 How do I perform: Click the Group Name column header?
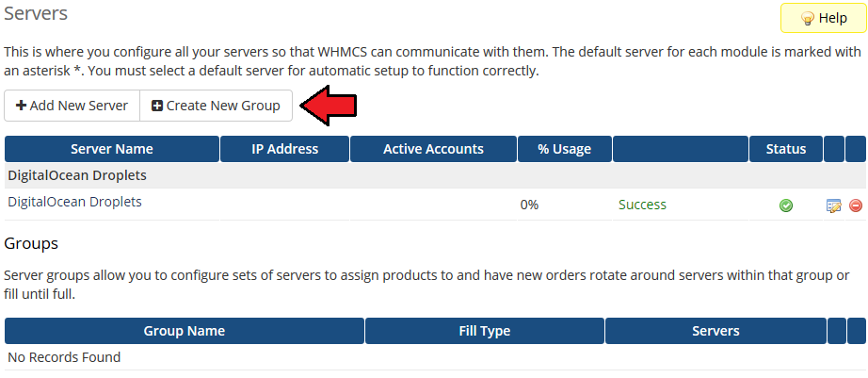(185, 331)
